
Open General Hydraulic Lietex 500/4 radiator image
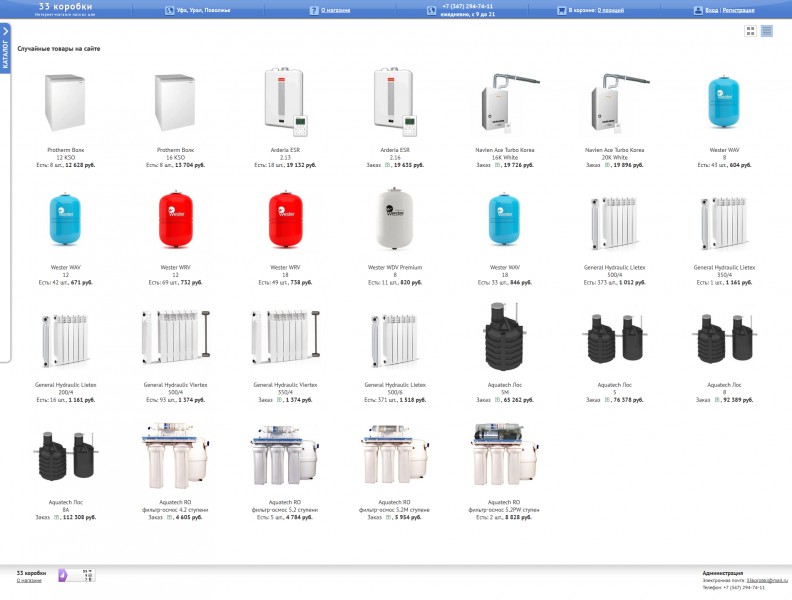[x=614, y=223]
